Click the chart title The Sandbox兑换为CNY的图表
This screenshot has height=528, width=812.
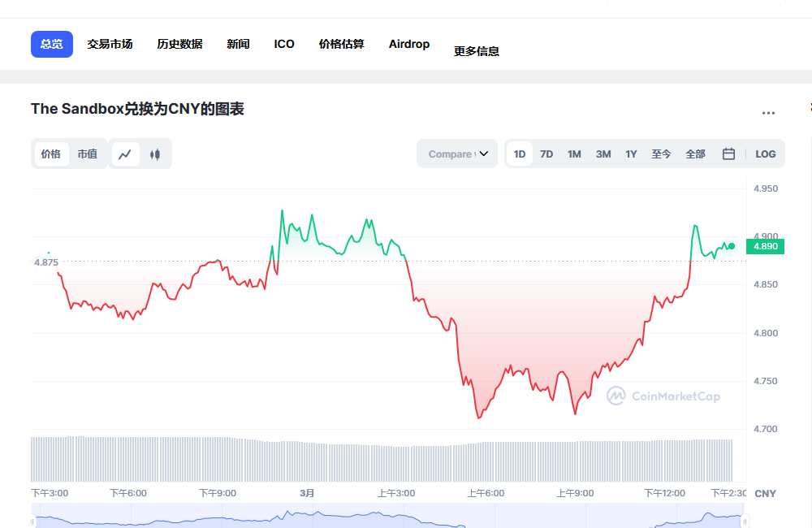(137, 109)
